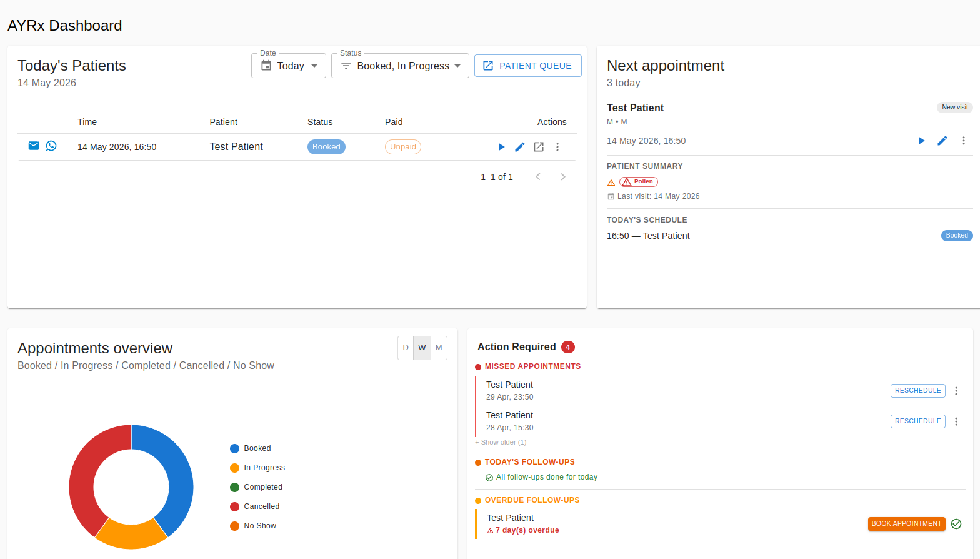Open more options for 28 Apr missed appointment
This screenshot has width=980, height=559.
click(x=956, y=421)
